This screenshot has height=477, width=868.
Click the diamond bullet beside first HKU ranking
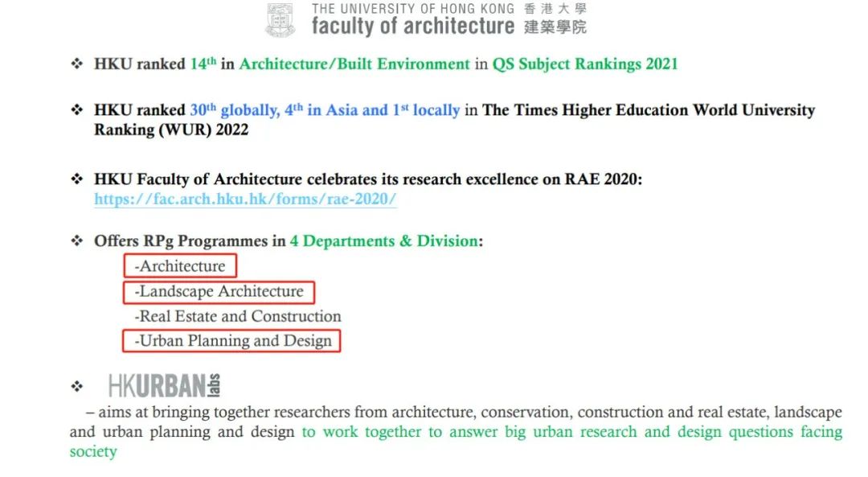pos(76,64)
